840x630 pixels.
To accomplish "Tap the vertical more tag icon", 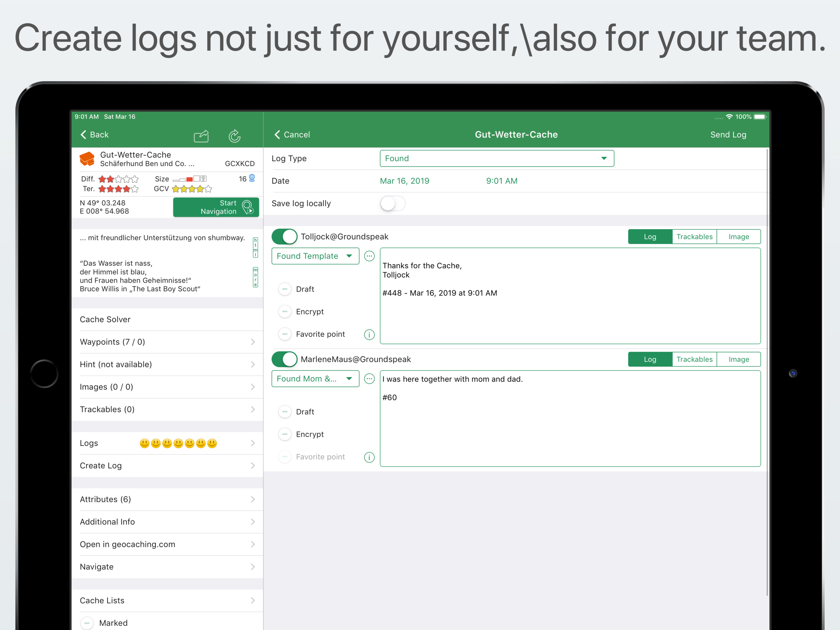I will pos(256,277).
